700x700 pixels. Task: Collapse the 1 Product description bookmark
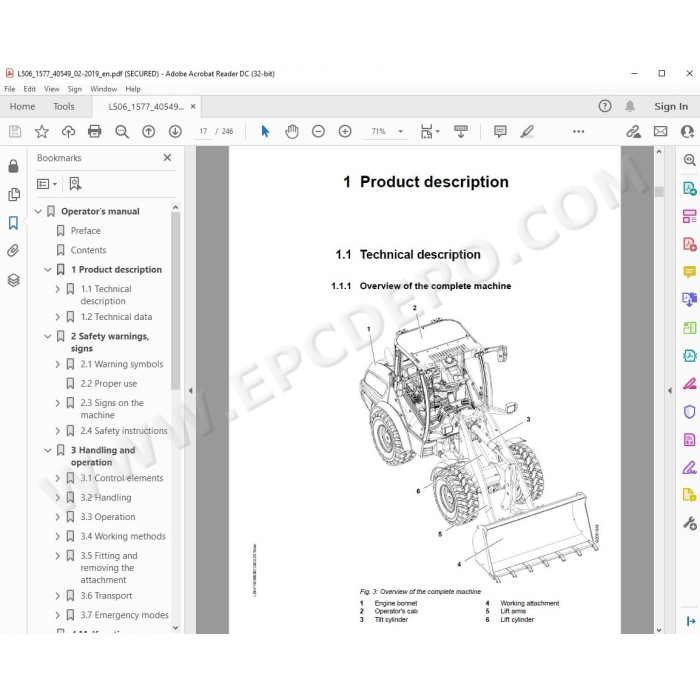pos(48,270)
